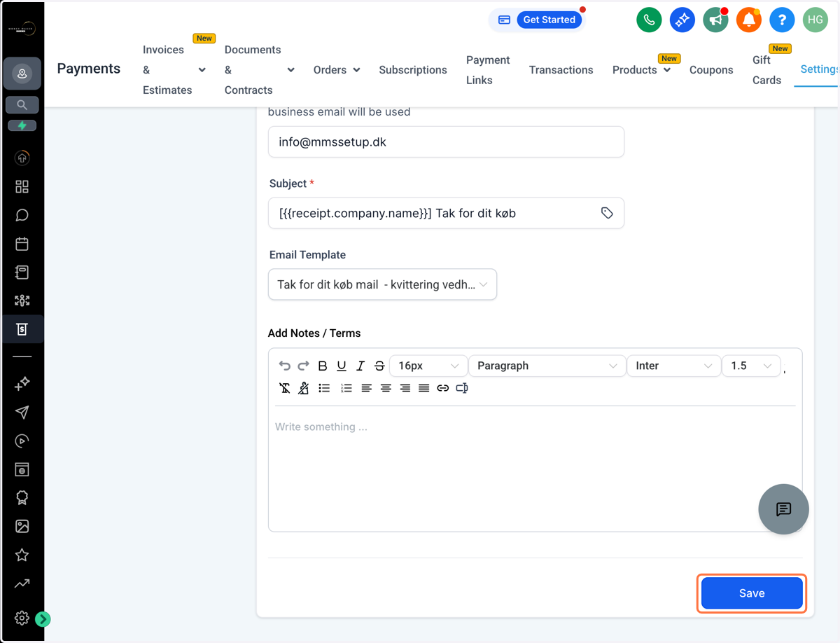Open the sites browser icon in sidebar

(22, 469)
